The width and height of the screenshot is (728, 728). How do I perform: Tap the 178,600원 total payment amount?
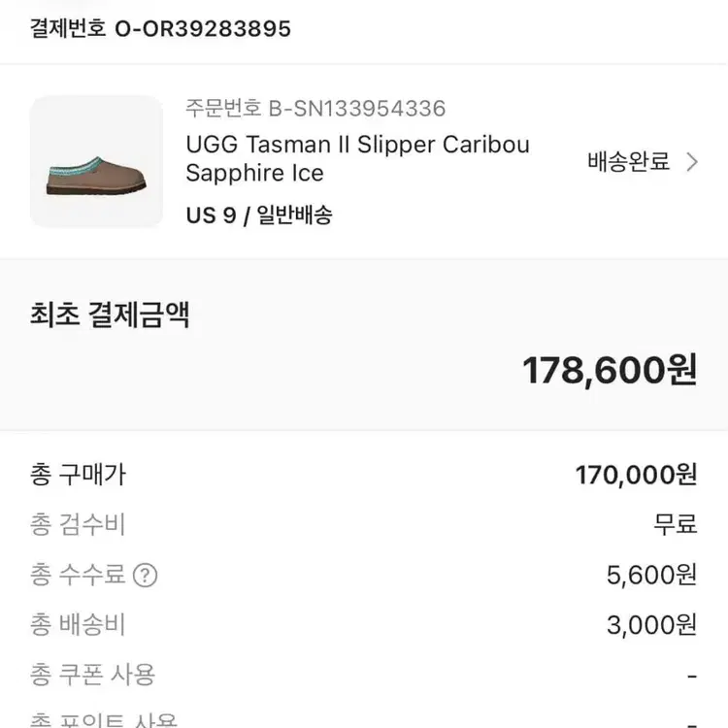pyautogui.click(x=610, y=370)
